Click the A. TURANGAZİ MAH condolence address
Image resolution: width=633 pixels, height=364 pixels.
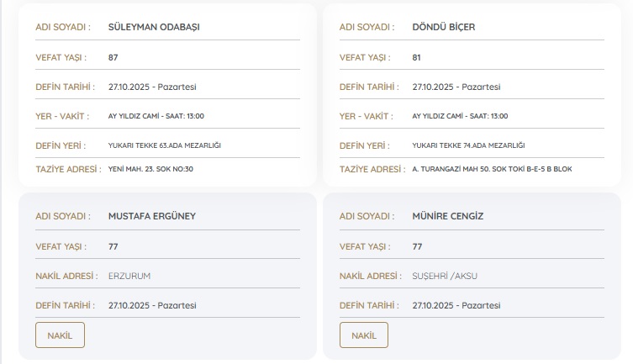coord(492,169)
